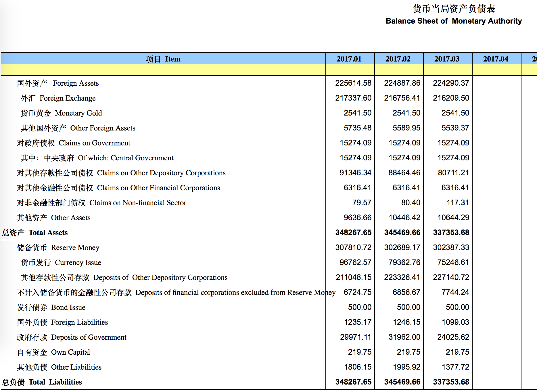537x392 pixels.
Task: Select the 'Own Capital' row label
Action: [x=53, y=352]
